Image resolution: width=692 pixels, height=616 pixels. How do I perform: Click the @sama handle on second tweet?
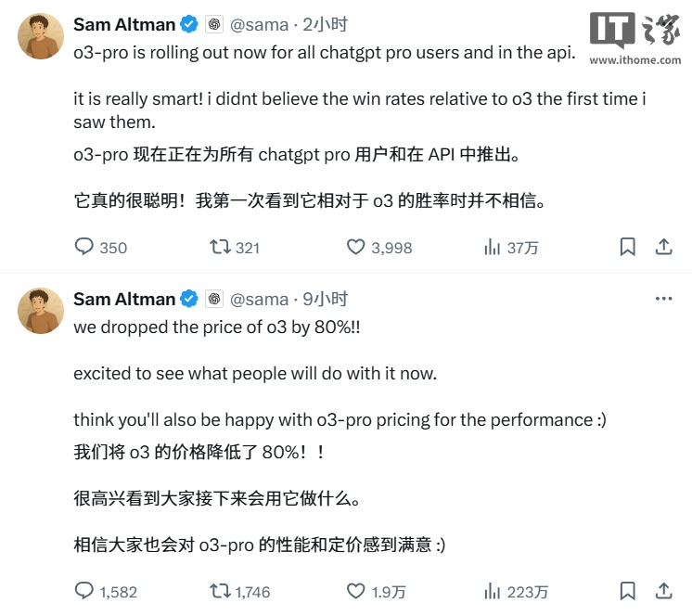pyautogui.click(x=259, y=299)
